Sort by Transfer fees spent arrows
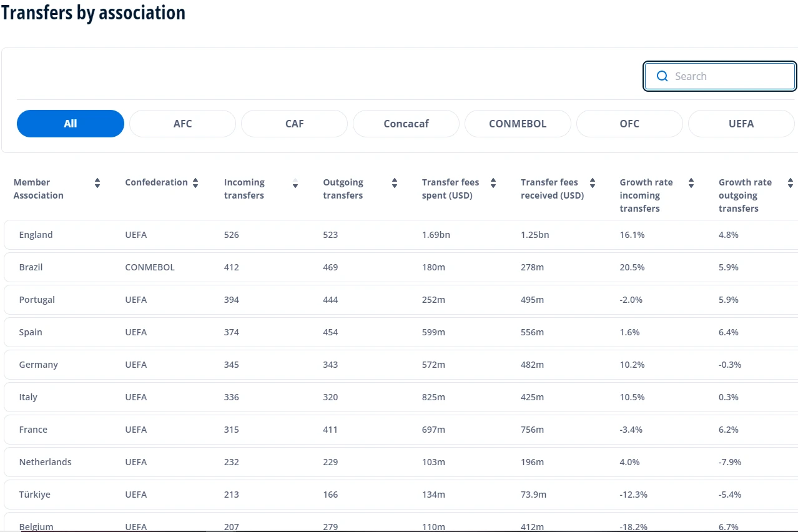Image resolution: width=798 pixels, height=532 pixels. 493,183
